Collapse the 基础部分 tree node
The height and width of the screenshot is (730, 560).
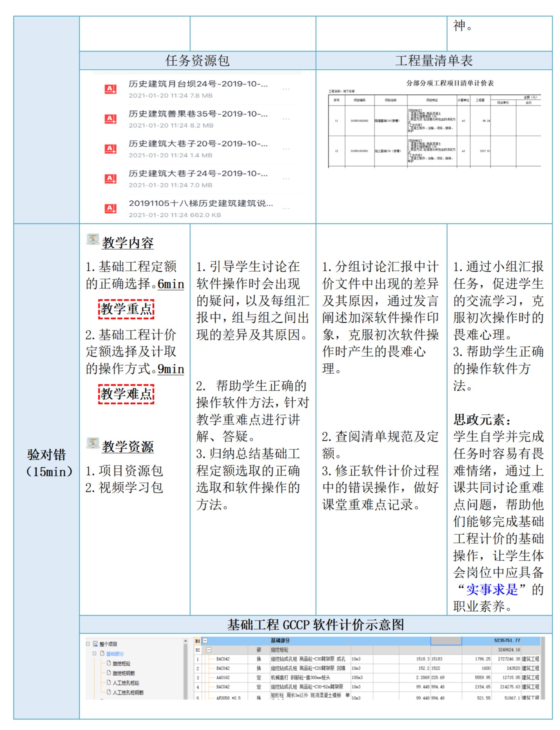pos(94,654)
